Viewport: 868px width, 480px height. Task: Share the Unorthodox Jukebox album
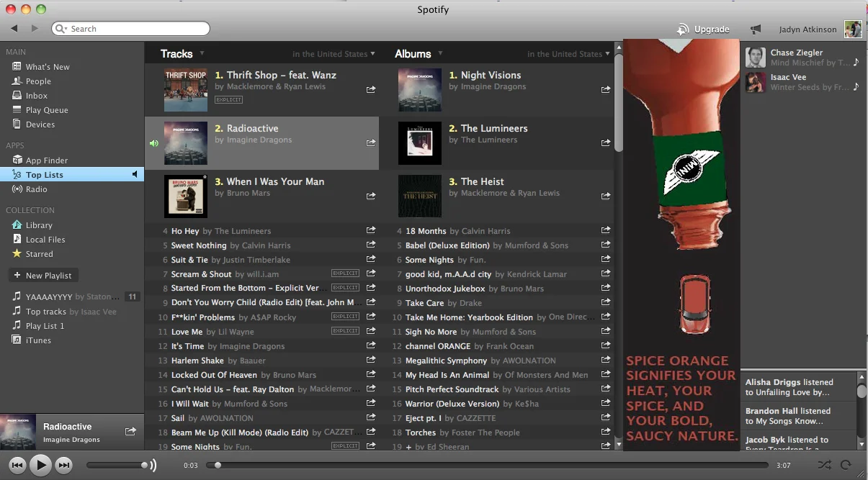606,288
